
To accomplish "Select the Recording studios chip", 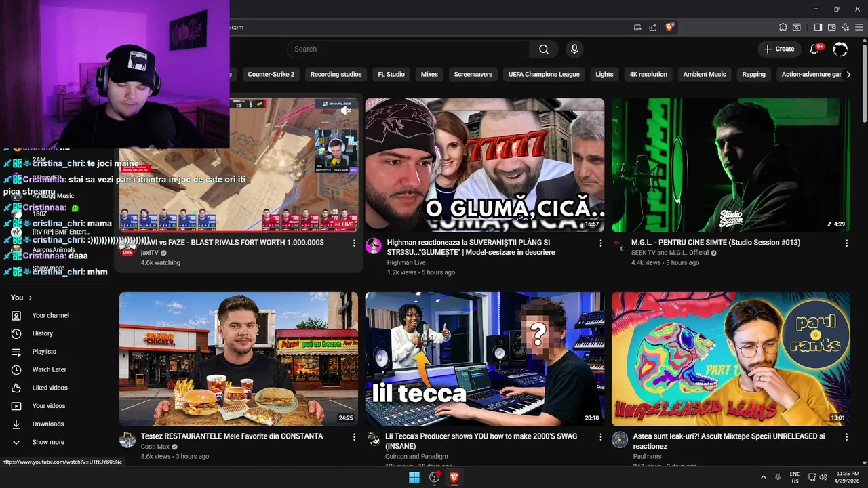I will coord(336,75).
